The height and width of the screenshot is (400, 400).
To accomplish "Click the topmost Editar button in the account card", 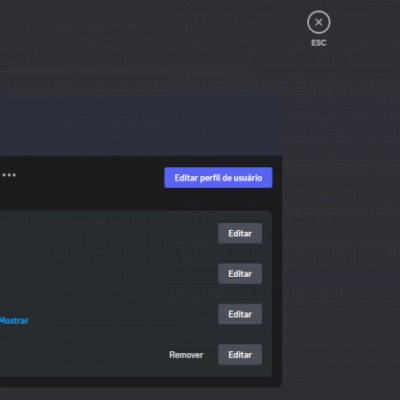I will click(240, 233).
